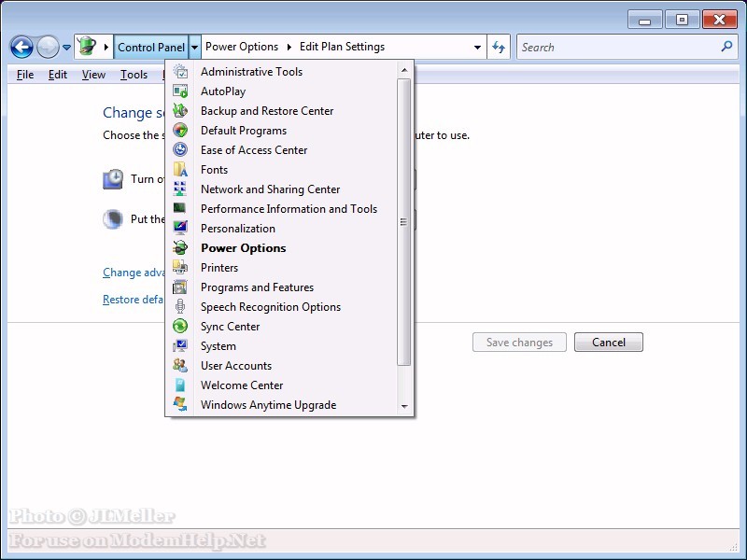Image resolution: width=747 pixels, height=560 pixels.
Task: Click the Backup and Restore Center icon
Action: coord(180,111)
